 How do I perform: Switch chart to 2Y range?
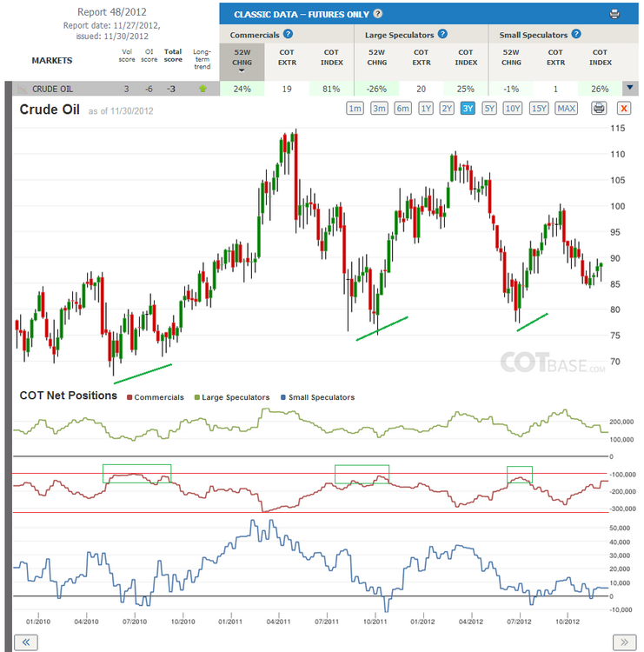[447, 109]
